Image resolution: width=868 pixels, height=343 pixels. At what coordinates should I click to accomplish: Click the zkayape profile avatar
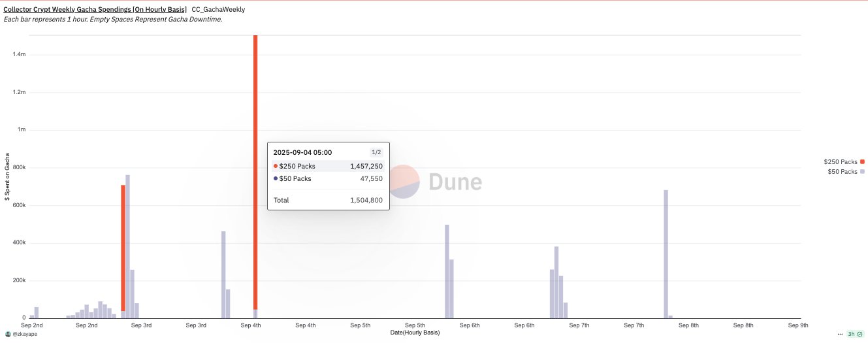click(x=8, y=334)
